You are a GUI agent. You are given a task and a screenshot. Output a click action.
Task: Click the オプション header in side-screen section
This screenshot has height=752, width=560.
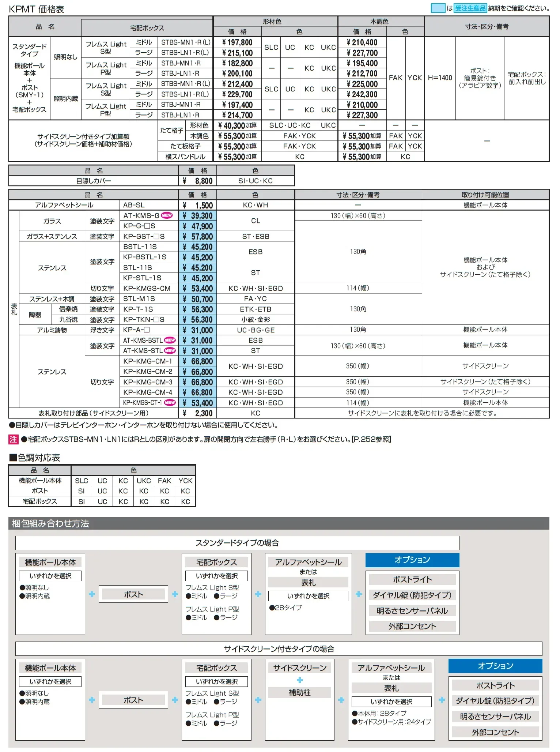(x=495, y=666)
